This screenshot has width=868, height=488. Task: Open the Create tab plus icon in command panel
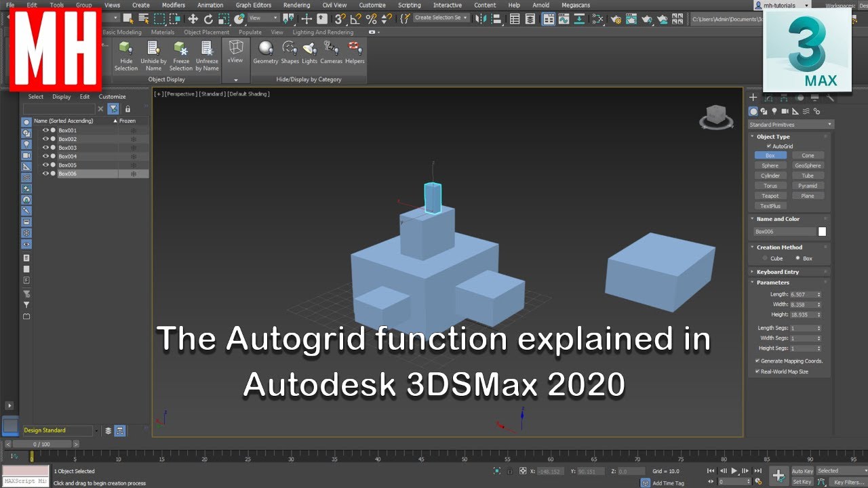coord(753,98)
